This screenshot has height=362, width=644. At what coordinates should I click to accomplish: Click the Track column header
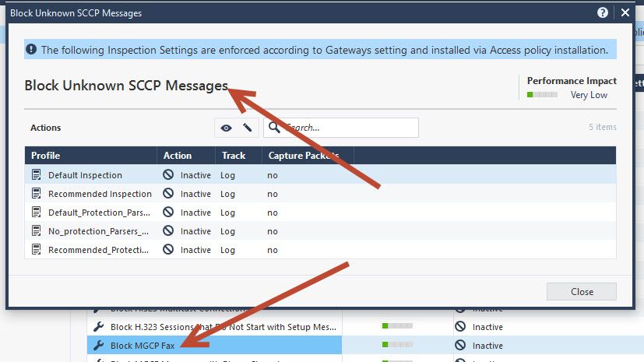click(238, 156)
